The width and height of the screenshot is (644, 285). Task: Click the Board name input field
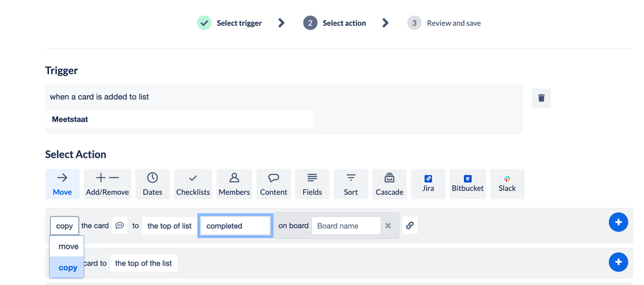(347, 226)
